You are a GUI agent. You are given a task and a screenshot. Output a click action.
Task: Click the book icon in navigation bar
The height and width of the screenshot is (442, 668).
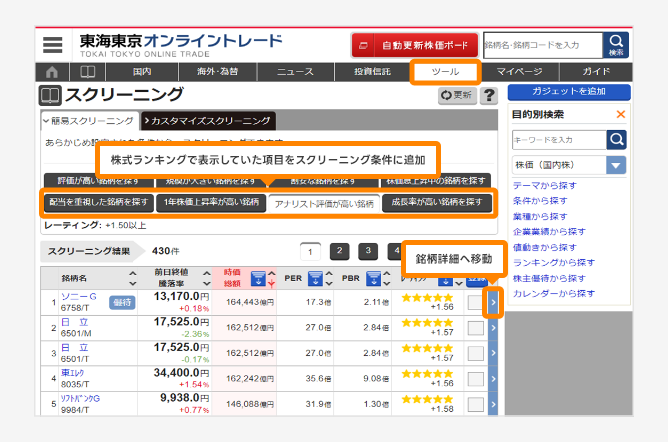(87, 72)
